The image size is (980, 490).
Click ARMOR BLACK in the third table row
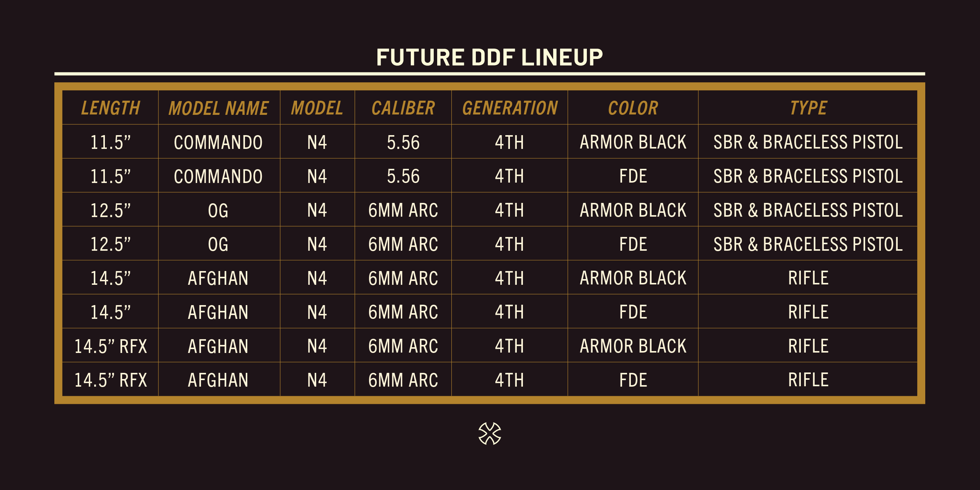tap(633, 210)
